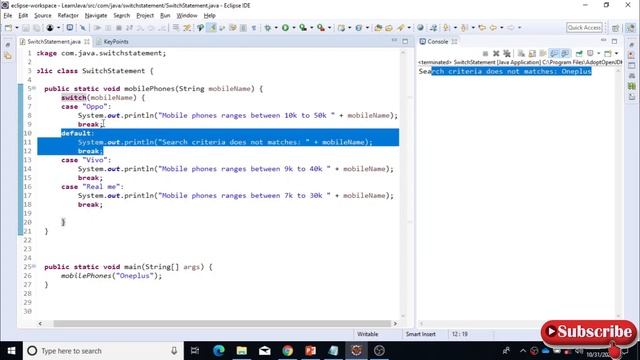Click the New Java Package icon
This screenshot has width=640, height=360.
click(x=341, y=28)
